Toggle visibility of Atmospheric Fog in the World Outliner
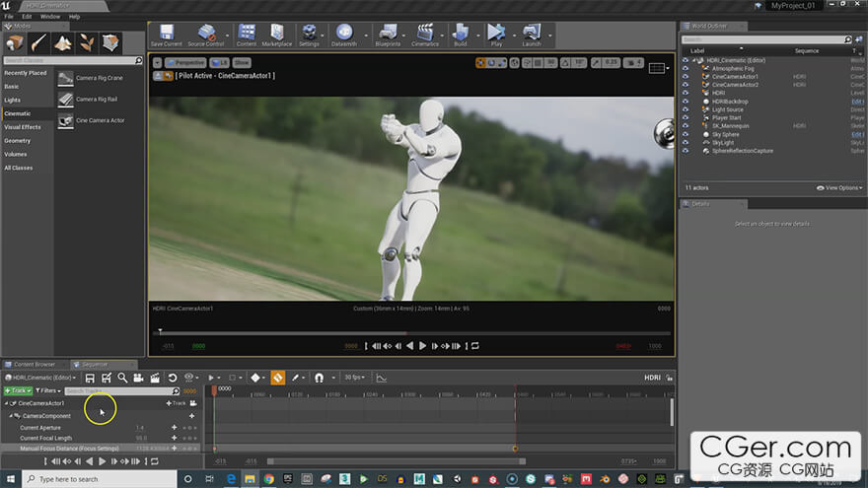Image resolution: width=868 pixels, height=488 pixels. [686, 69]
